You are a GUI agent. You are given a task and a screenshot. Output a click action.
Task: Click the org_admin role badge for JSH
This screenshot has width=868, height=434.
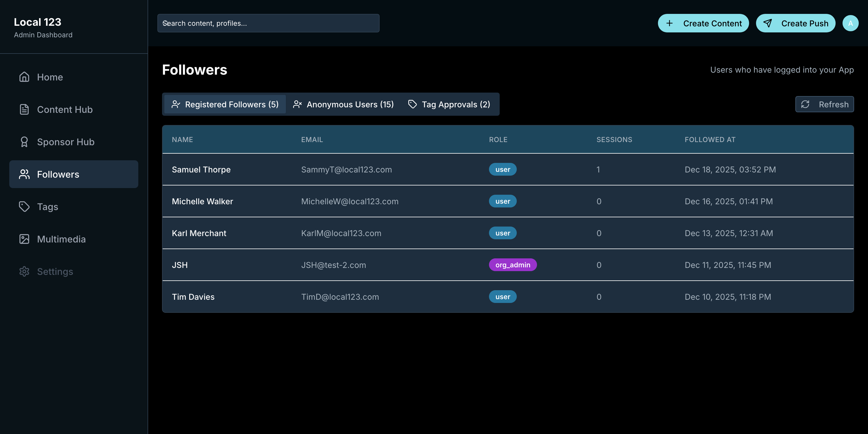click(512, 265)
